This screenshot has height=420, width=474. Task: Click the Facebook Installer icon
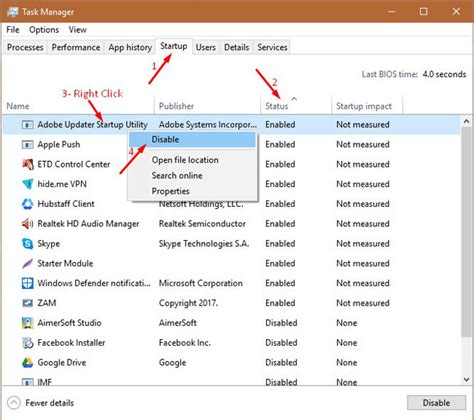[x=27, y=343]
